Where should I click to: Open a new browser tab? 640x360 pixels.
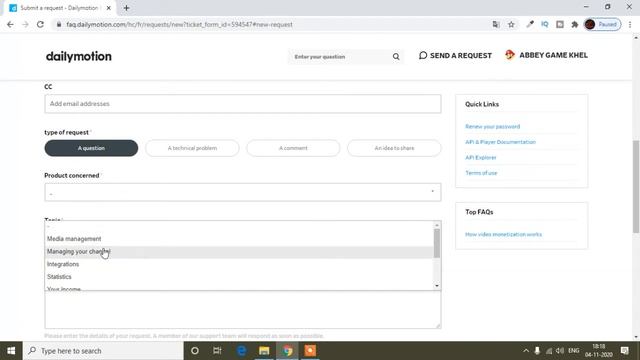click(x=126, y=8)
